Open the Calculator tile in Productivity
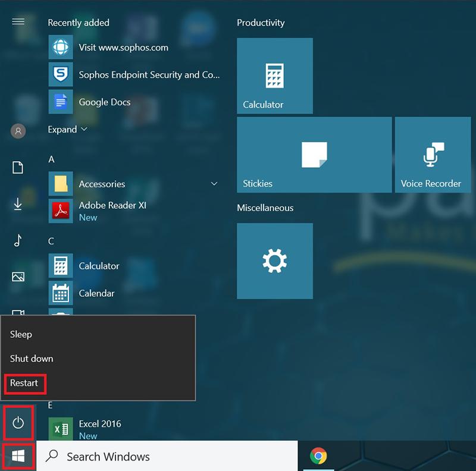The image size is (476, 471). tap(274, 76)
